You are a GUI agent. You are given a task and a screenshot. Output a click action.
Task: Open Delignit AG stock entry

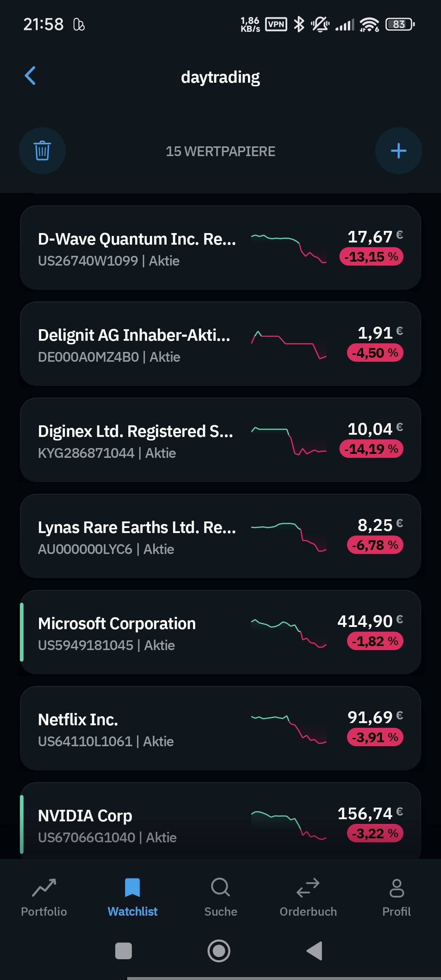134,344
